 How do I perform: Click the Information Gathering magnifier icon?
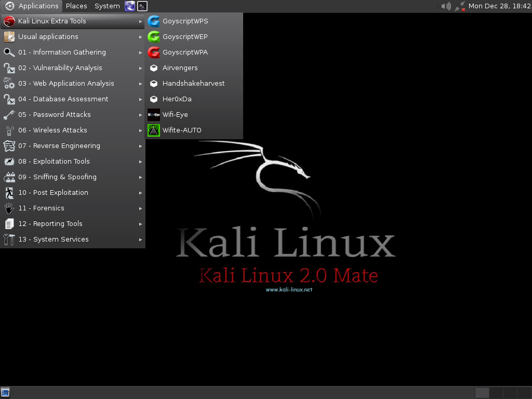pyautogui.click(x=9, y=52)
